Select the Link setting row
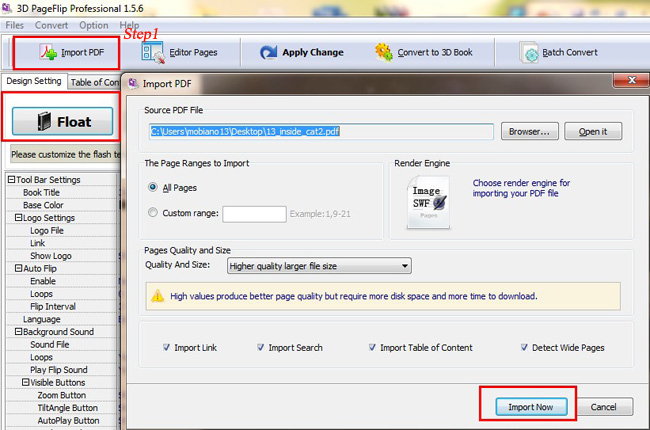The height and width of the screenshot is (430, 650). [61, 243]
